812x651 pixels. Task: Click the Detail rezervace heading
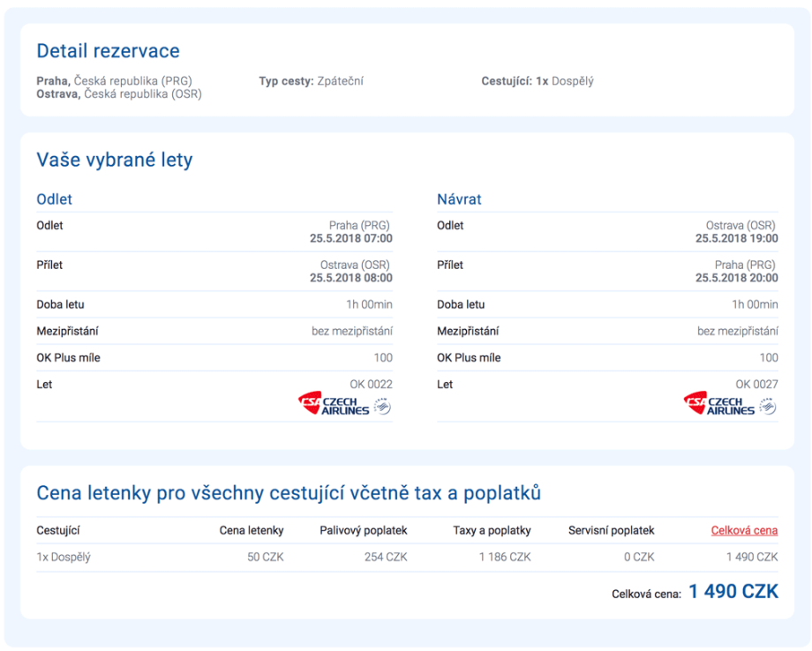click(108, 51)
